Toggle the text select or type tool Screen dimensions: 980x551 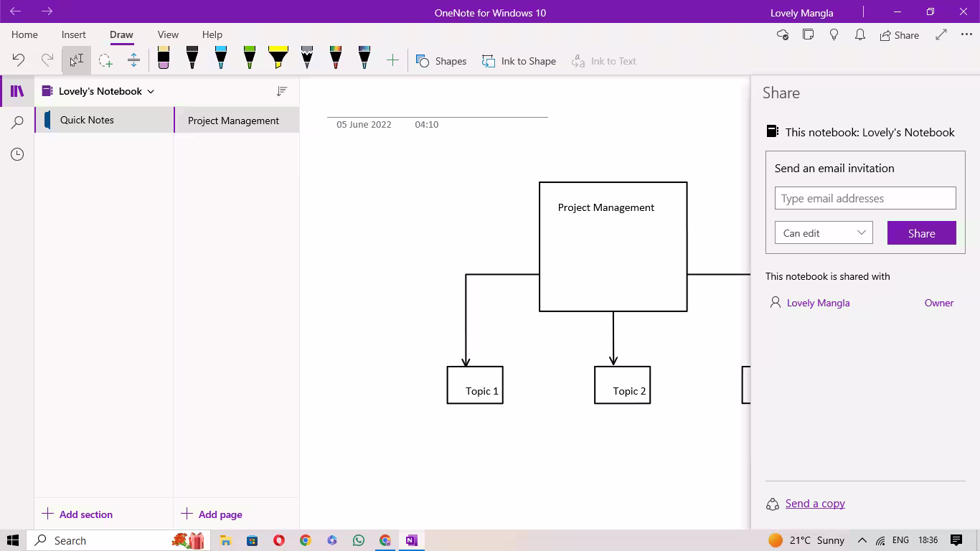[x=76, y=61]
